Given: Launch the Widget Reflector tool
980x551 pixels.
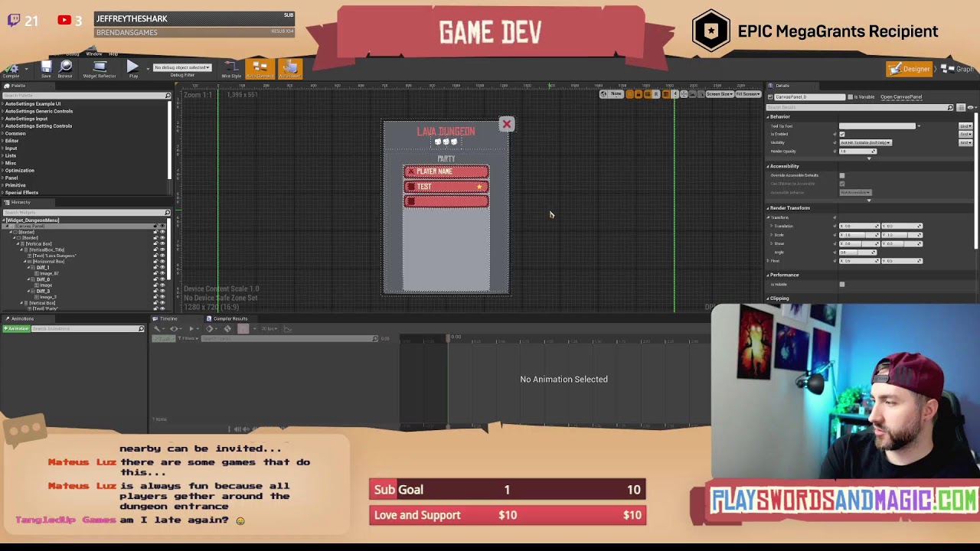Looking at the screenshot, I should (x=100, y=70).
